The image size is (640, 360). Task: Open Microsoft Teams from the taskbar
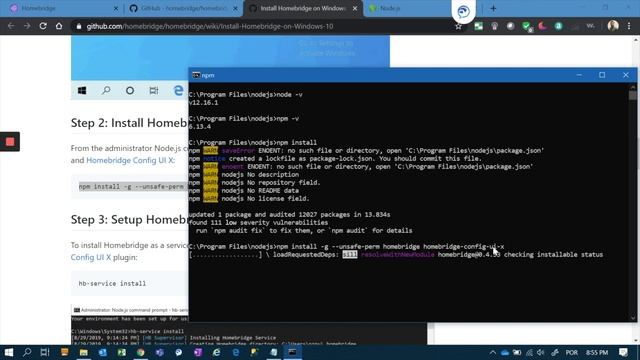pos(160,352)
